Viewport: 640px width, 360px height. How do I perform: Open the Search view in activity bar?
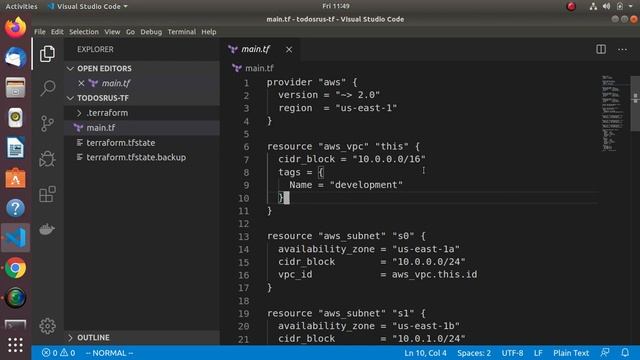47,88
